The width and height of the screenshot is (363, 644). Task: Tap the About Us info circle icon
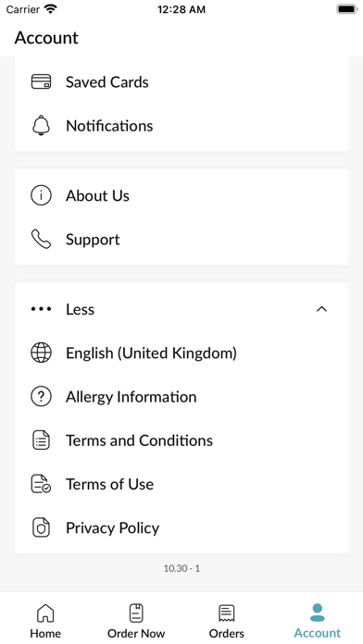coord(41,195)
